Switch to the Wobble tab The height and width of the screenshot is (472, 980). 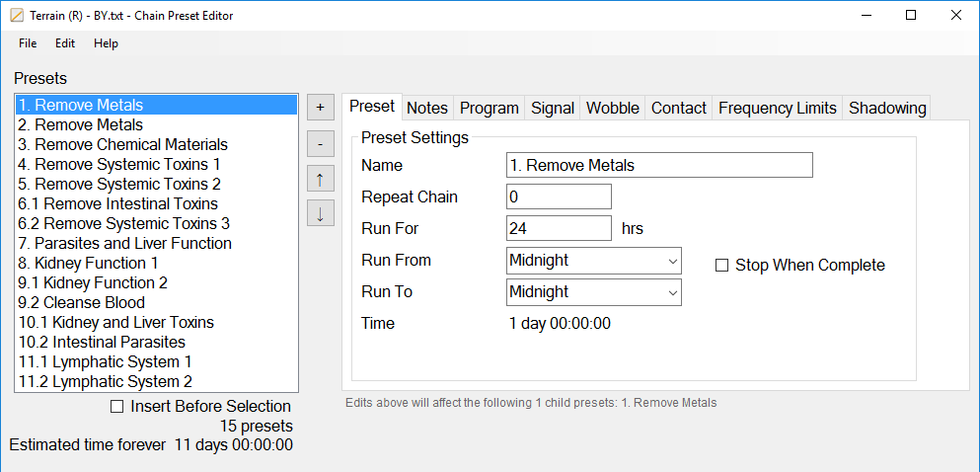click(x=613, y=109)
